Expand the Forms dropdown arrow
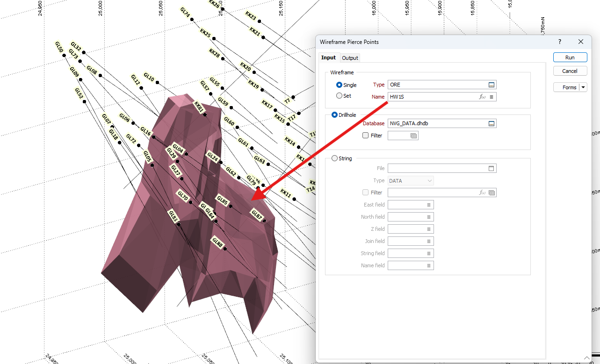The image size is (600, 364). 584,87
